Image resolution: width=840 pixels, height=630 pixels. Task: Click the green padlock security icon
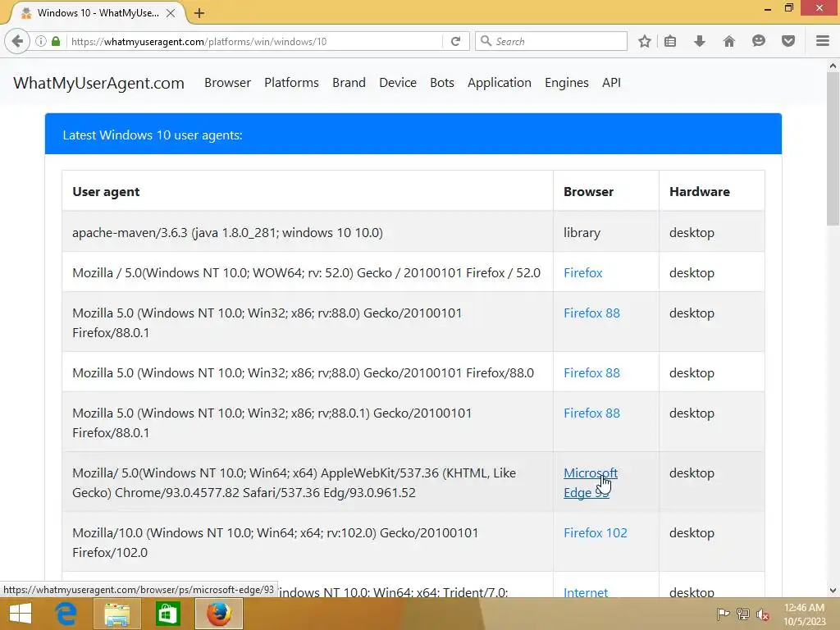point(56,41)
